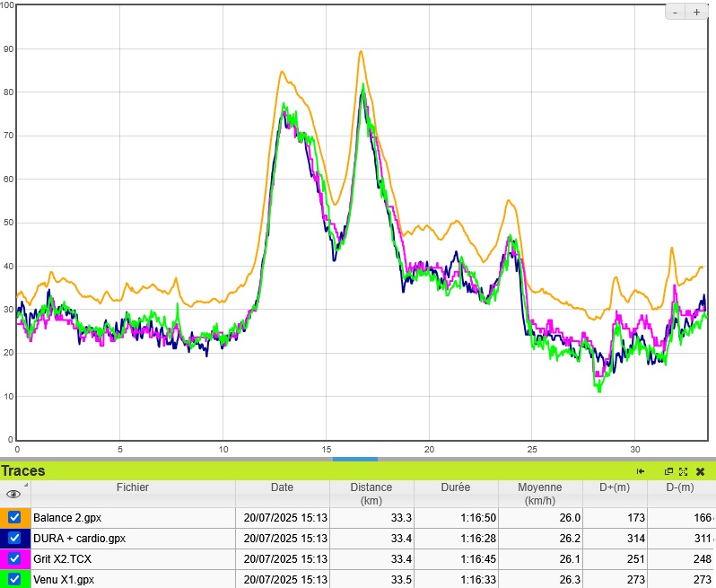Zoom in the chart with plus button
The image size is (716, 588).
[x=696, y=12]
